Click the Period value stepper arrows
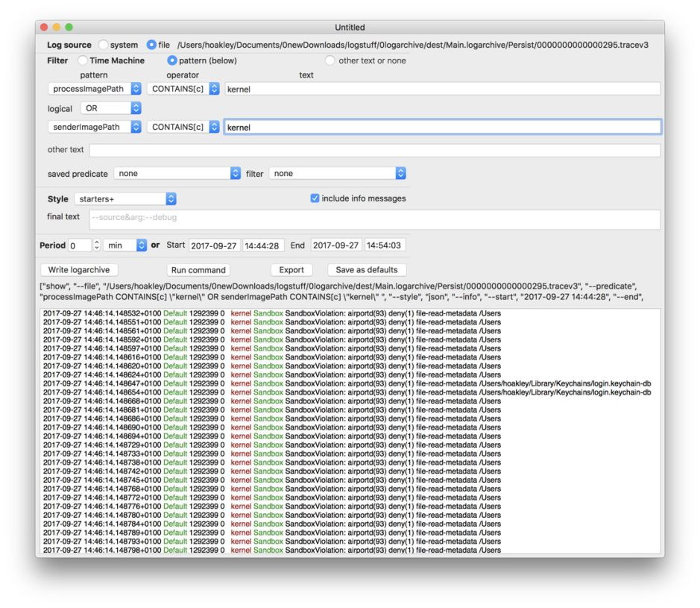This screenshot has width=700, height=608. 96,245
